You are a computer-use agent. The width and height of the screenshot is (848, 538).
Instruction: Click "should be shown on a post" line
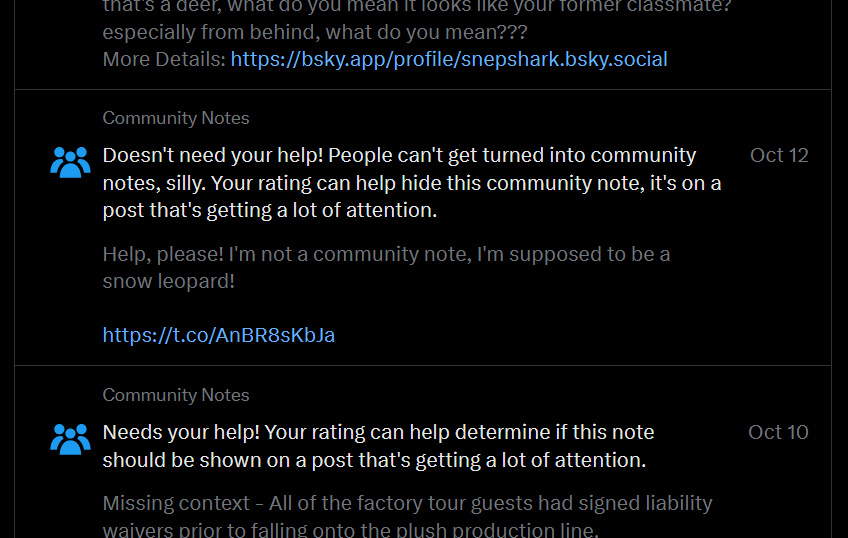pyautogui.click(x=374, y=460)
